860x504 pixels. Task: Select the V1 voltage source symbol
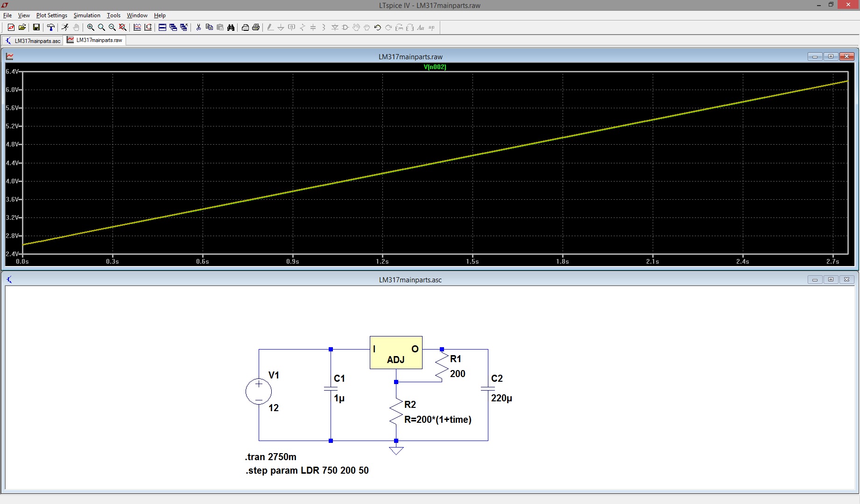click(259, 391)
